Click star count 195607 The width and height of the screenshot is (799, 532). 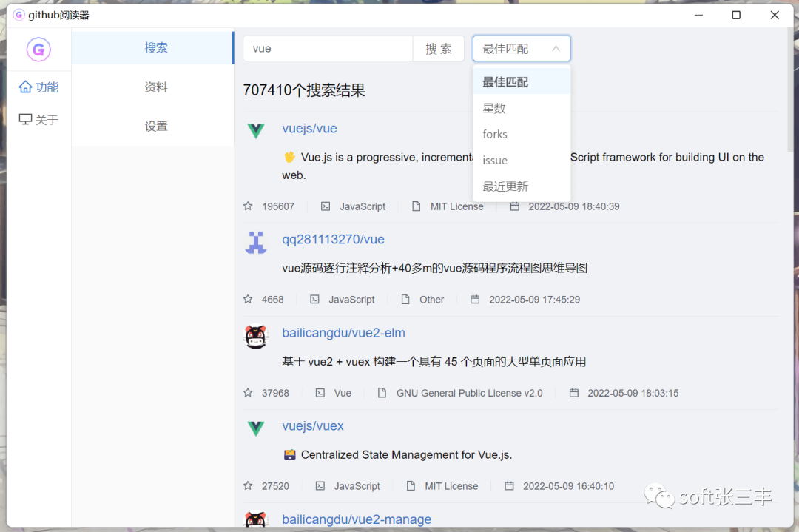click(278, 206)
